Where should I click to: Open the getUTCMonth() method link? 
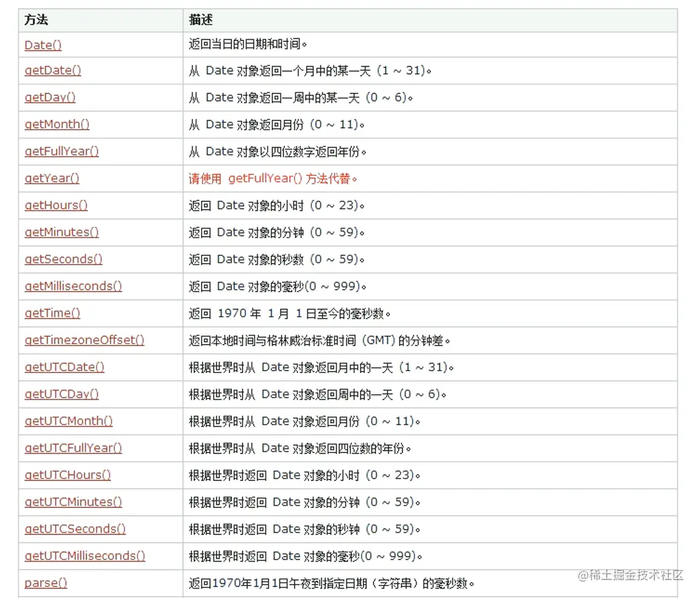68,421
